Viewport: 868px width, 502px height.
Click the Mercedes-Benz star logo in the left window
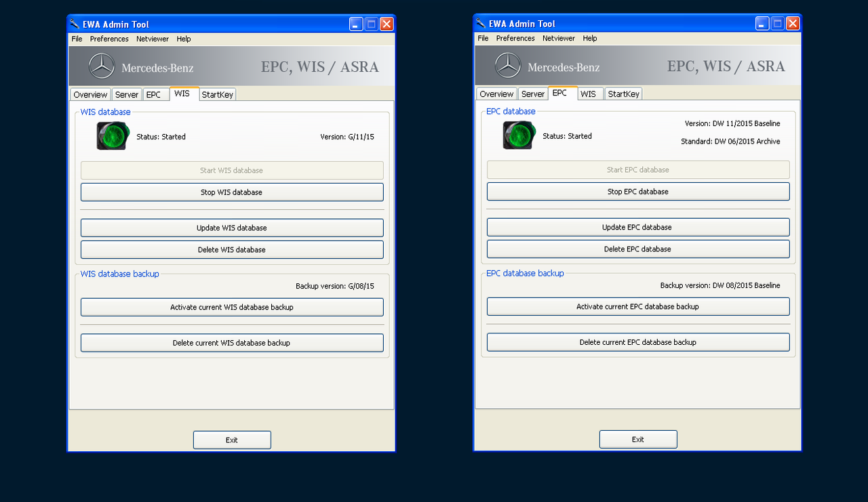coord(102,66)
